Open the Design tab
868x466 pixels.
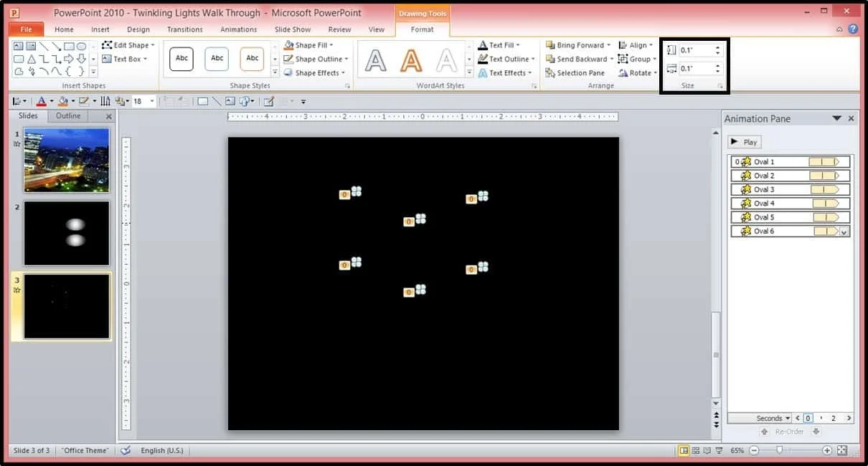coord(138,29)
